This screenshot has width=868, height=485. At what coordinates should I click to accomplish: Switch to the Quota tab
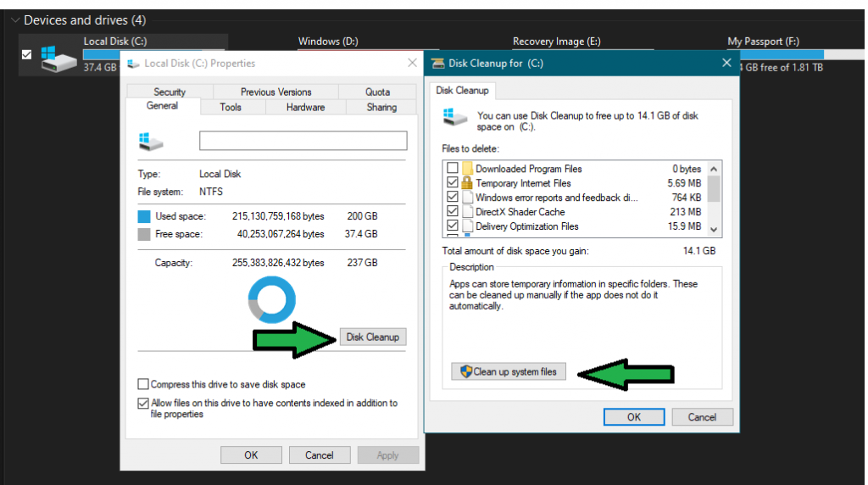click(377, 92)
